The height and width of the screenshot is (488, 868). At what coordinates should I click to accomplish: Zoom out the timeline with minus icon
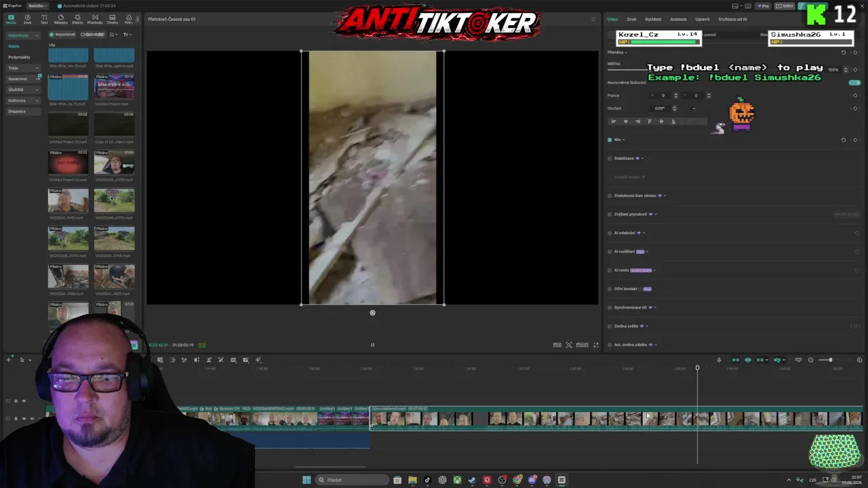pyautogui.click(x=810, y=360)
